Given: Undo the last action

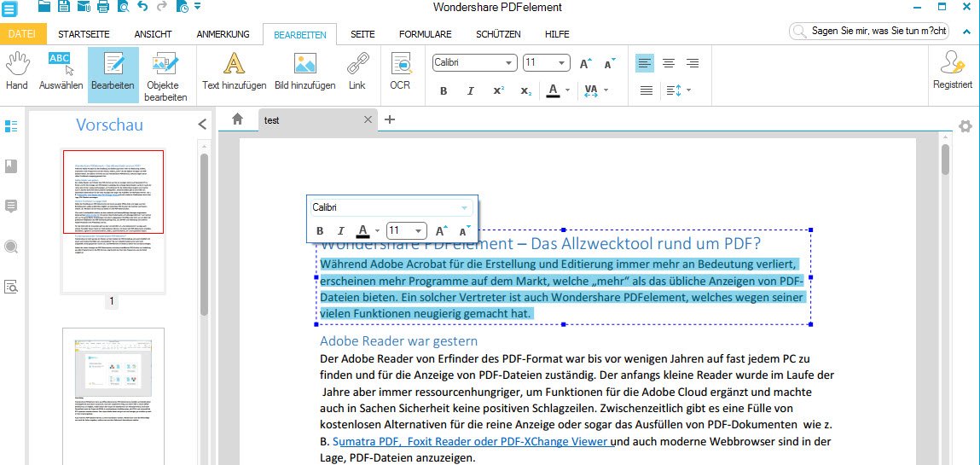Looking at the screenshot, I should [x=142, y=7].
